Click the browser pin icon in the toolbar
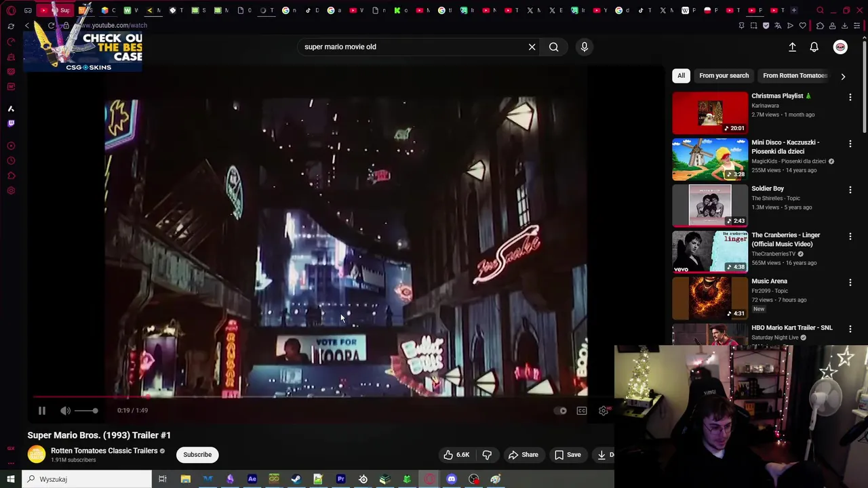The image size is (868, 488). (741, 26)
